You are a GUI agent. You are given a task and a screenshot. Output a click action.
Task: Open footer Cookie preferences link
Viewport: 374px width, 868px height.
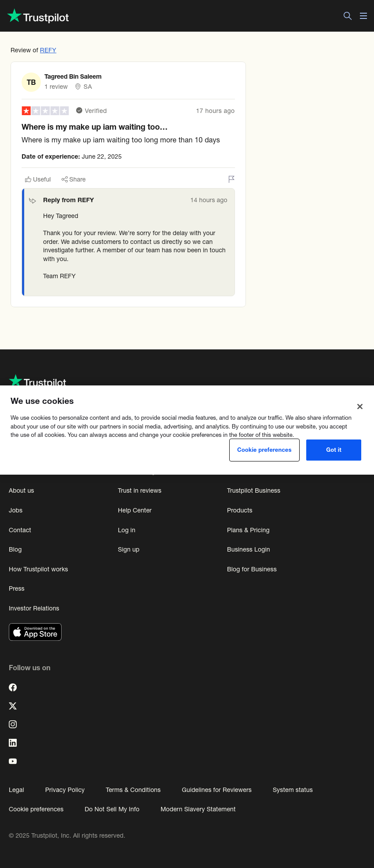[x=36, y=809]
